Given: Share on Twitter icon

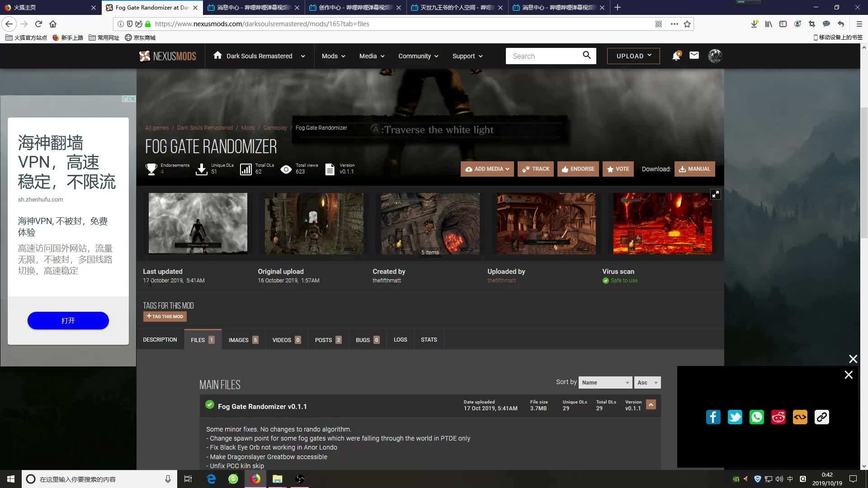Looking at the screenshot, I should click(735, 417).
